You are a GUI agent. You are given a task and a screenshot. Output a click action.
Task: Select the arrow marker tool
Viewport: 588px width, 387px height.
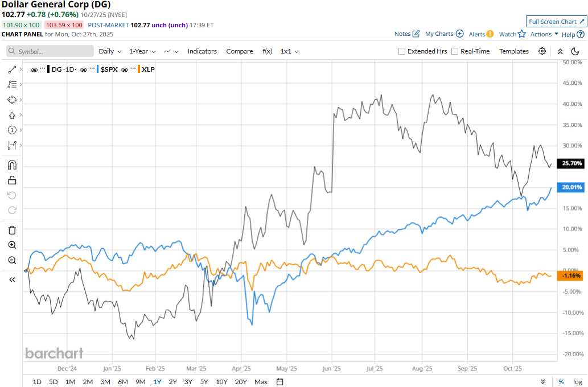(x=12, y=115)
